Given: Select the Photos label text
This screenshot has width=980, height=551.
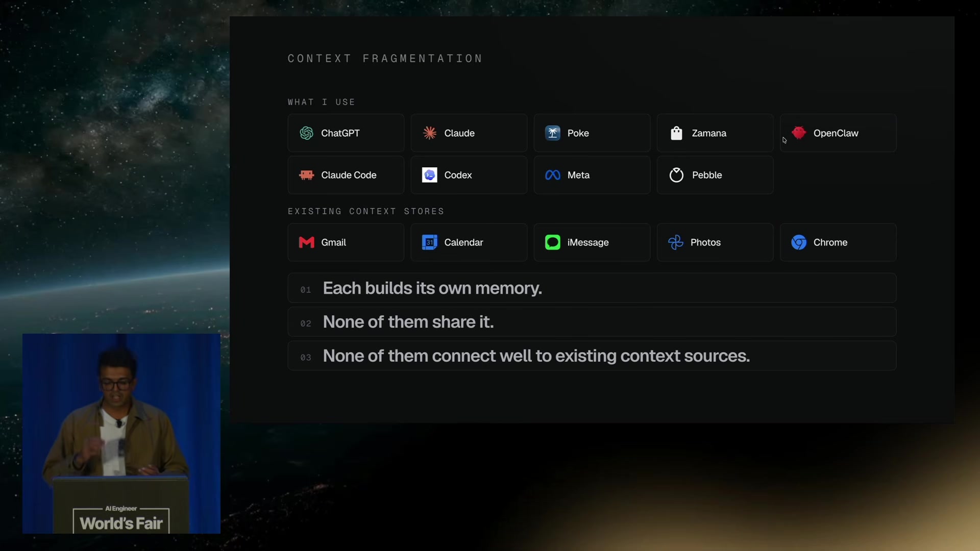Looking at the screenshot, I should 705,242.
